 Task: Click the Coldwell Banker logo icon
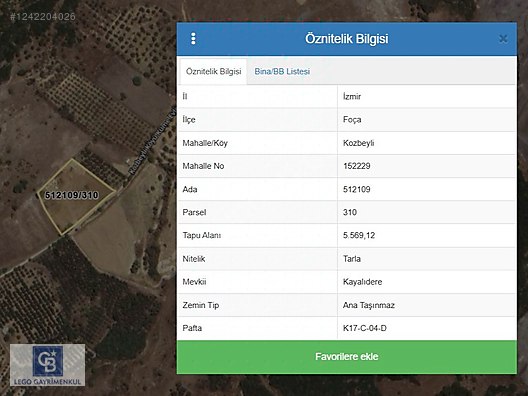click(48, 361)
